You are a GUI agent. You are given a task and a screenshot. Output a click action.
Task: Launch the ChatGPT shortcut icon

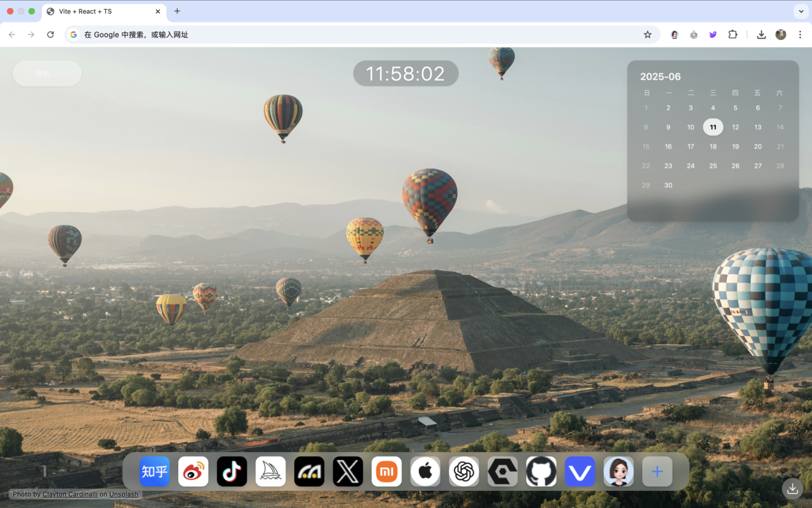[x=464, y=472]
